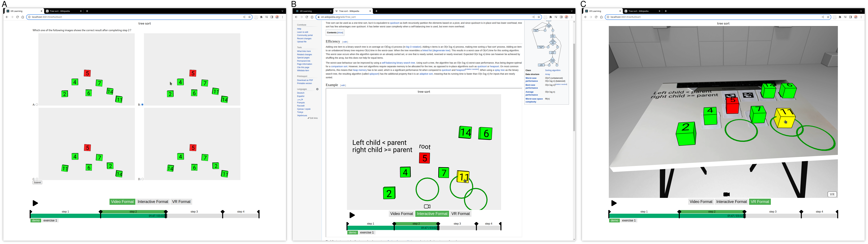Choose VR Format in window B
This screenshot has width=868, height=244.
[460, 214]
